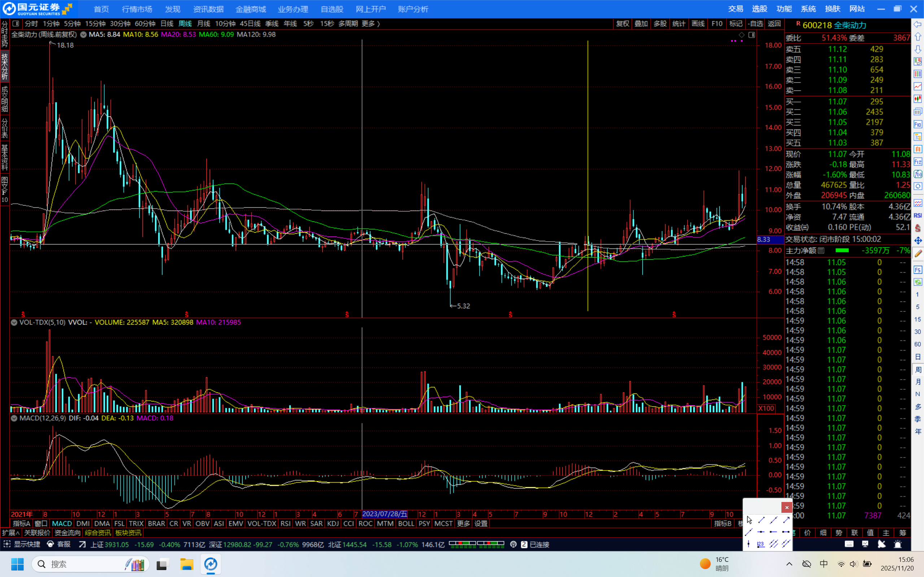
Task: Select the parallel channel lines drawing tool
Action: (773, 544)
